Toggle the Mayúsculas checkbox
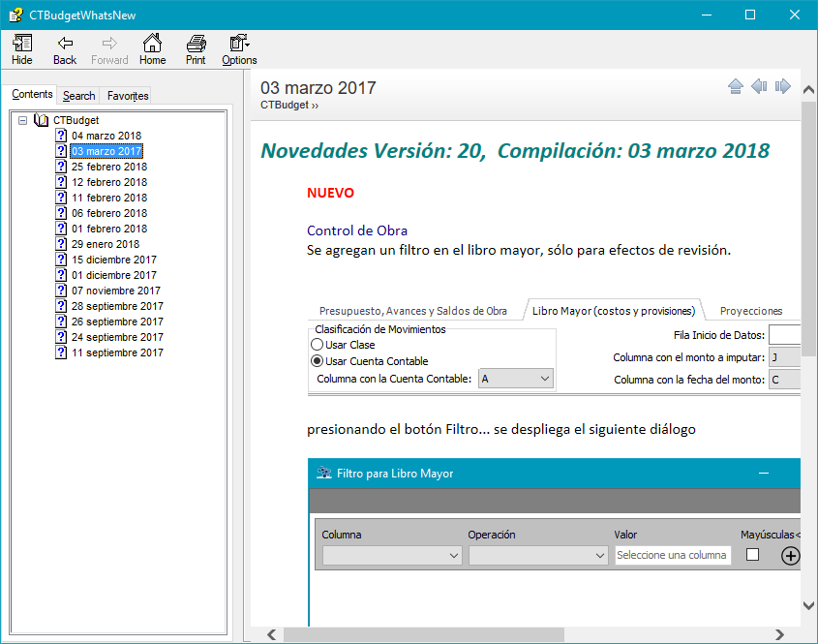Screen dimensions: 818x644 [752, 555]
